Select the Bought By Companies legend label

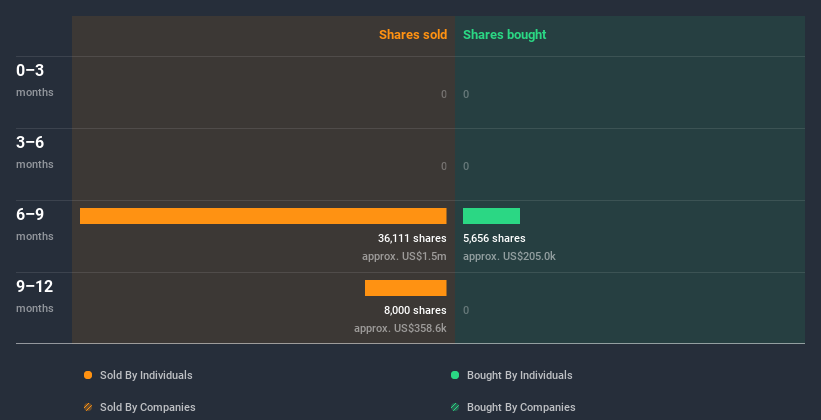521,407
